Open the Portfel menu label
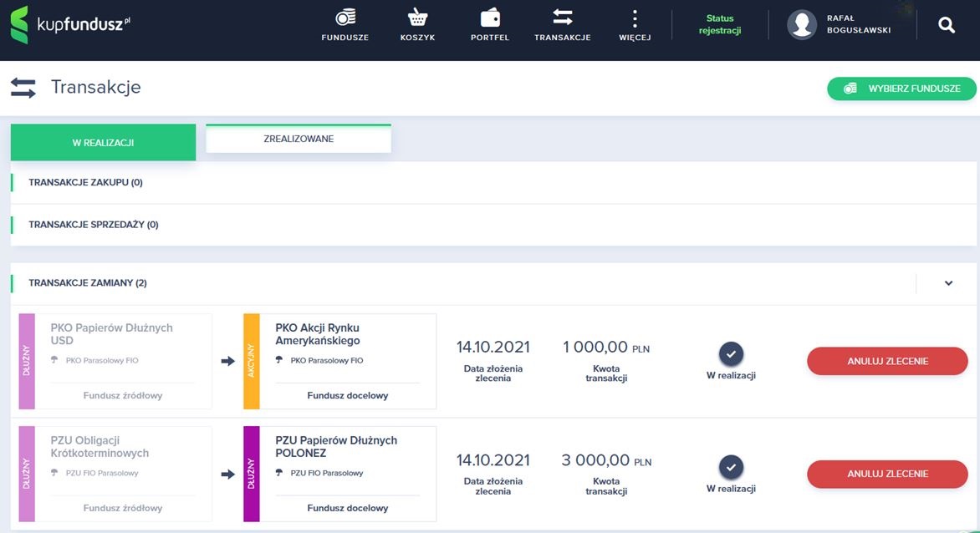Viewport: 980px width, 533px height. point(490,38)
